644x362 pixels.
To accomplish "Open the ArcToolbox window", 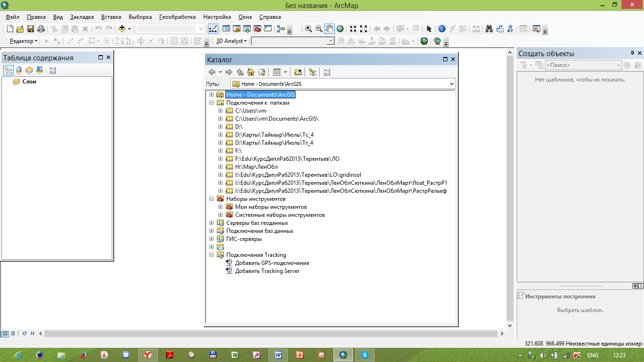I will coord(257,29).
